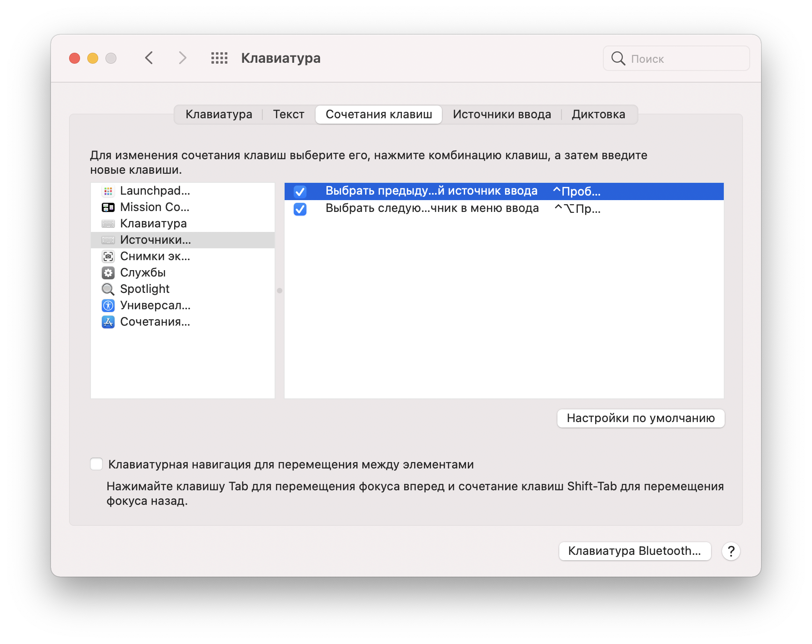This screenshot has height=644, width=812.
Task: Click the Снимки экрана screenshot icon
Action: coord(108,257)
